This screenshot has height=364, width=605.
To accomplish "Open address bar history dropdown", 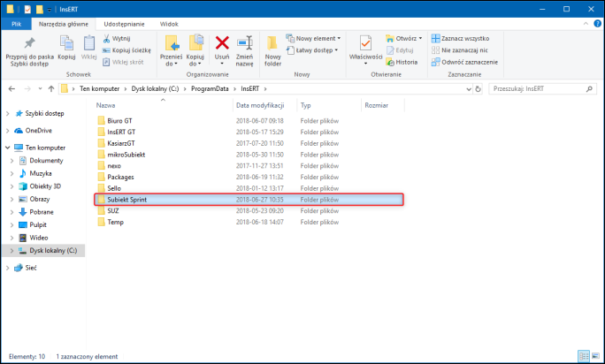I will point(469,89).
